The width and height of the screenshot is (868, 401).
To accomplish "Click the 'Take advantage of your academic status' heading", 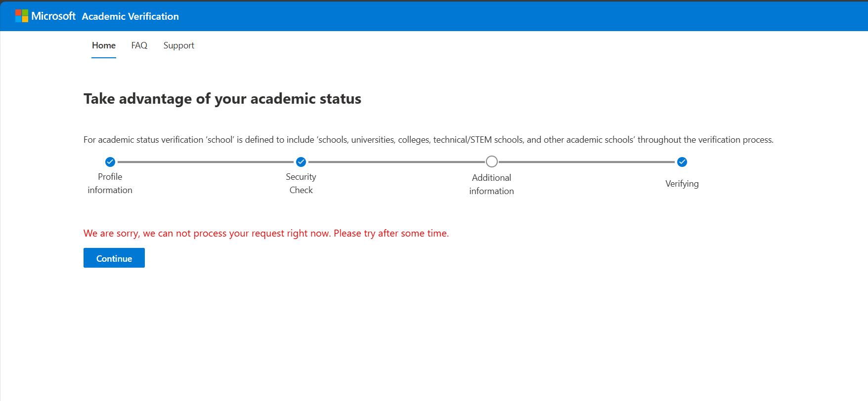I will (x=222, y=99).
